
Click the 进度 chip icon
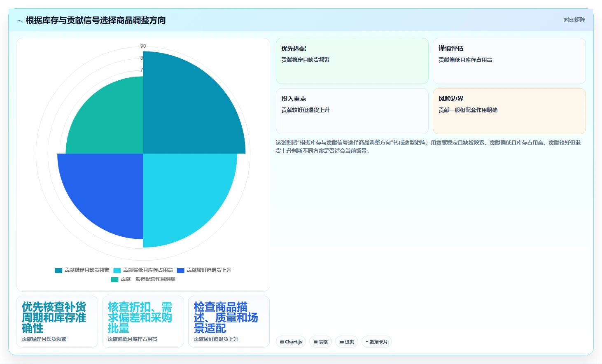(341, 342)
